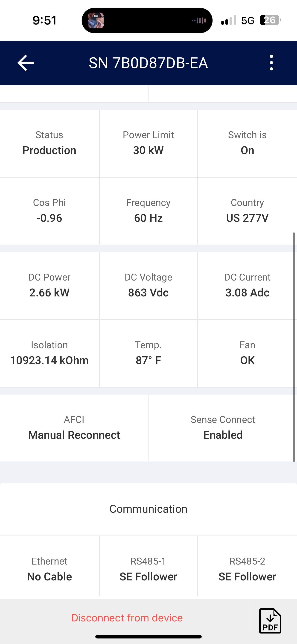Tap the Switch is On cell
297x644 pixels.
pos(247,143)
